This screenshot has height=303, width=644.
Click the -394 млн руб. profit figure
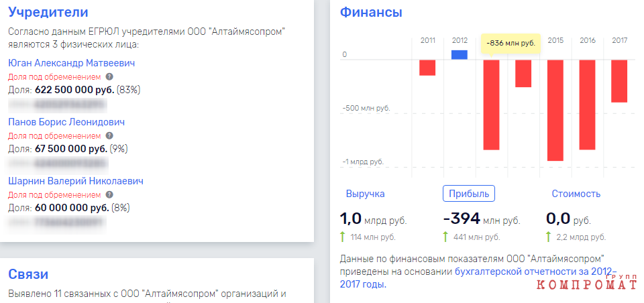(x=482, y=219)
